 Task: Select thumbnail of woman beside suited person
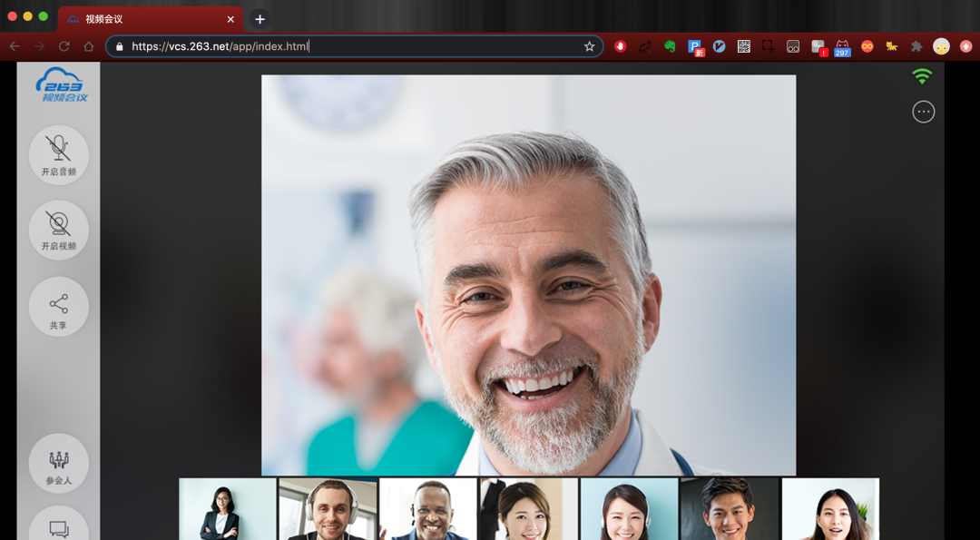click(x=529, y=509)
